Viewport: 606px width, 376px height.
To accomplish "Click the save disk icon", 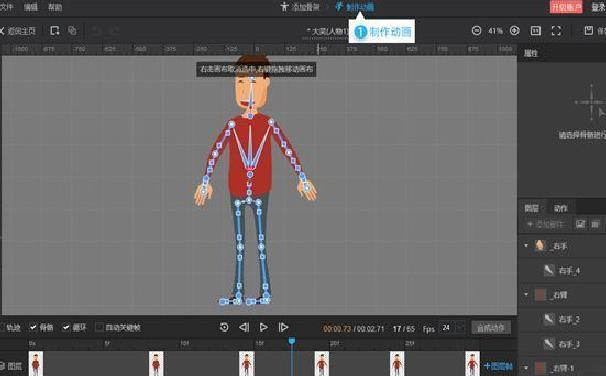I will [588, 31].
